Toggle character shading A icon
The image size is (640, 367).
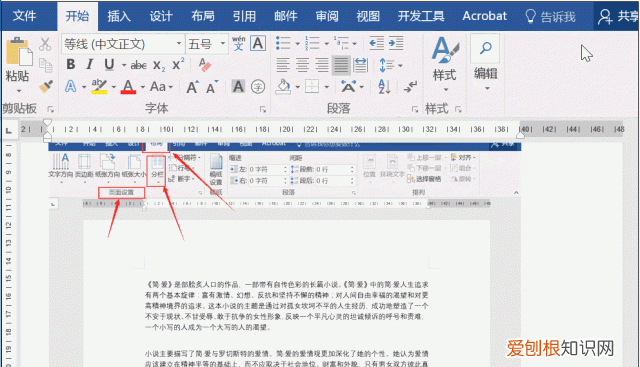238,86
